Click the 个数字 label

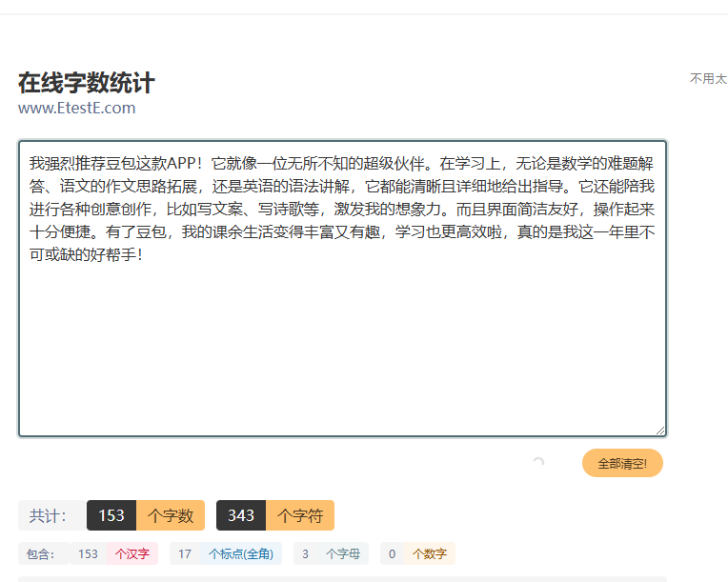430,553
